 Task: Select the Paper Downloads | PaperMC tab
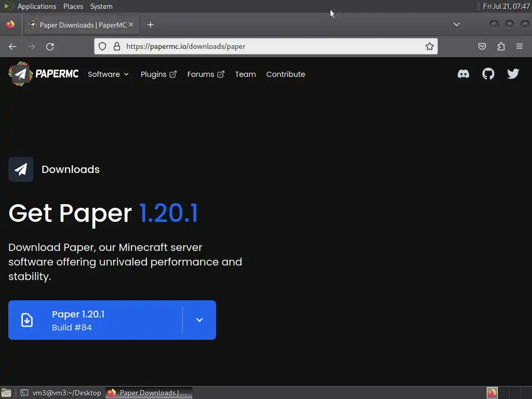[x=82, y=25]
